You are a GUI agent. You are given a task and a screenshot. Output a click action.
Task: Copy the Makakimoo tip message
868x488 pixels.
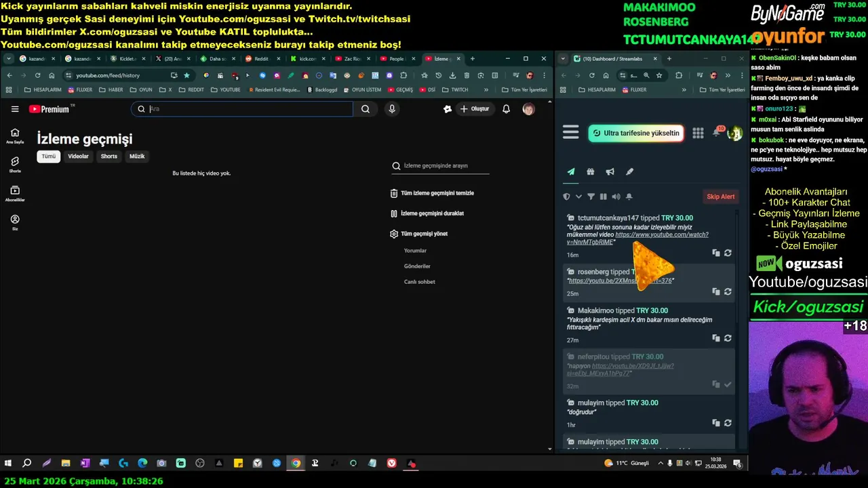tap(716, 338)
